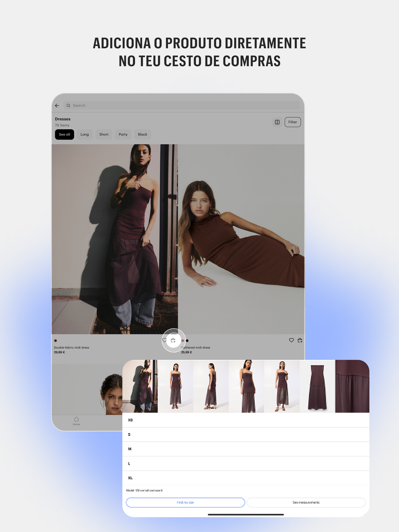Filter dresses by Black
Viewport: 399px width, 532px height.
pyautogui.click(x=142, y=134)
